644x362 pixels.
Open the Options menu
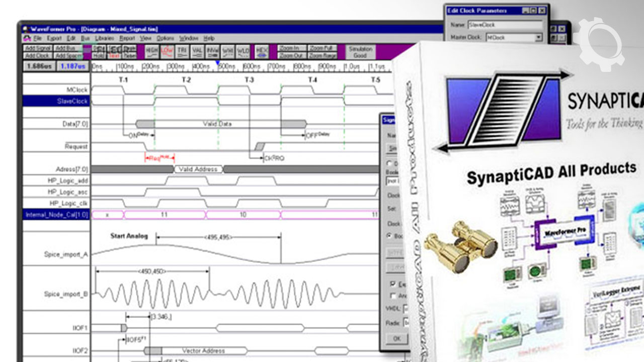point(165,38)
